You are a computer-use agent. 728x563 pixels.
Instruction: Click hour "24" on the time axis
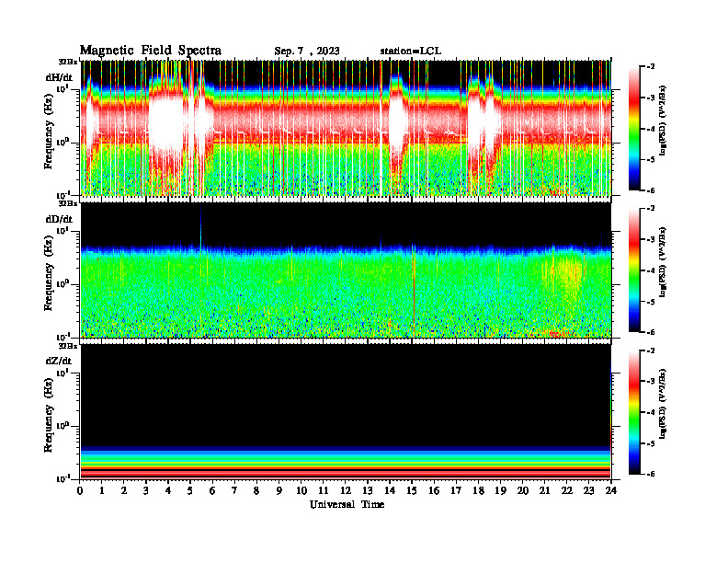(611, 490)
